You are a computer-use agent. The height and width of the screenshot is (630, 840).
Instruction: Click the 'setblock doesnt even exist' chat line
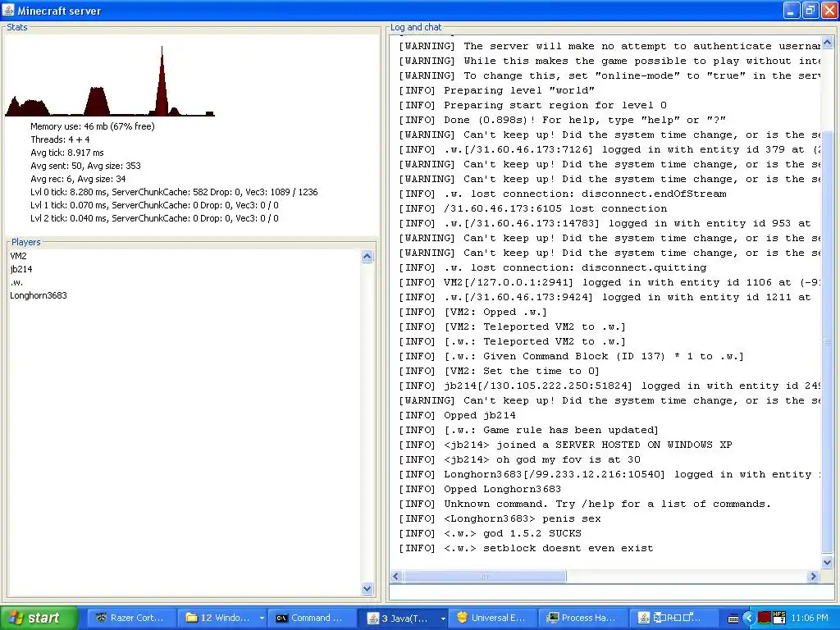click(x=526, y=548)
